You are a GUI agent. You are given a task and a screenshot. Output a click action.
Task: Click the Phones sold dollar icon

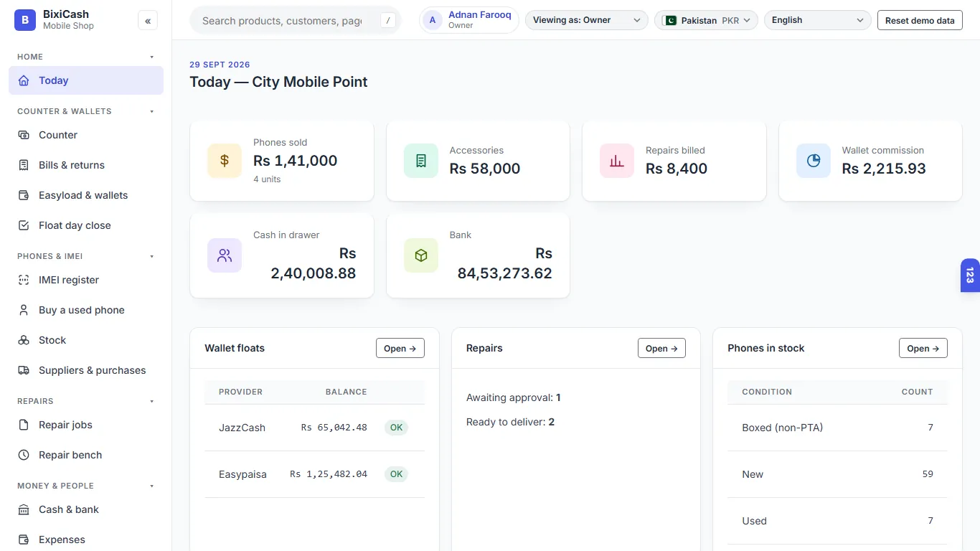coord(225,161)
